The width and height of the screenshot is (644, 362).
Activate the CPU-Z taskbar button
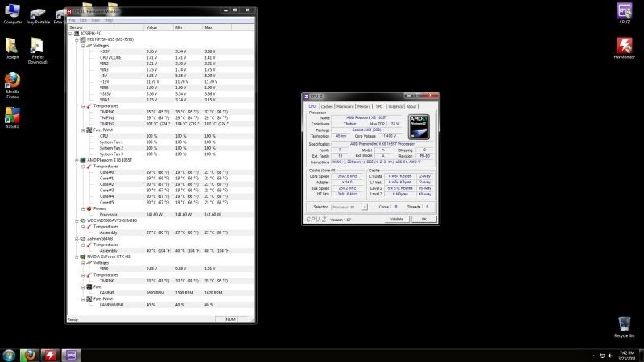point(72,355)
